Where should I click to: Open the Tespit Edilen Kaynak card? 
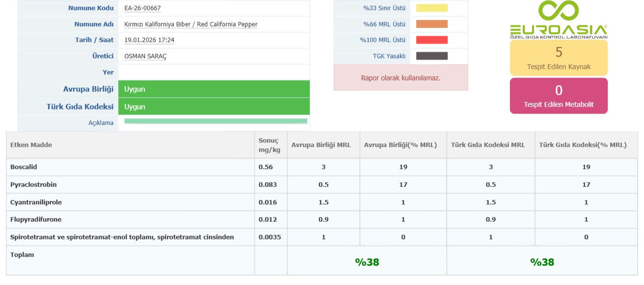click(x=559, y=58)
